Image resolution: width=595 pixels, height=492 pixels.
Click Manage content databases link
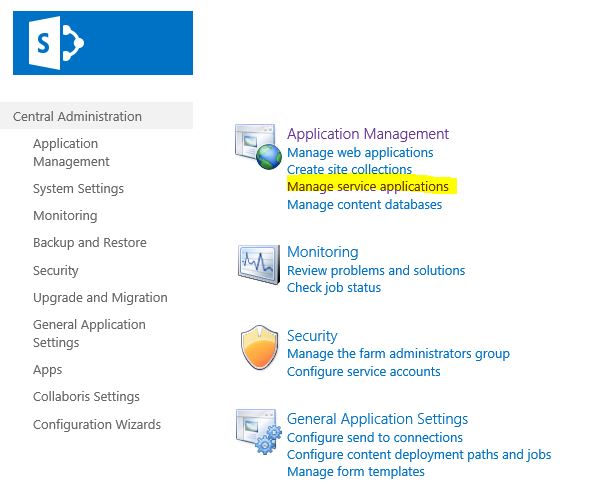365,204
